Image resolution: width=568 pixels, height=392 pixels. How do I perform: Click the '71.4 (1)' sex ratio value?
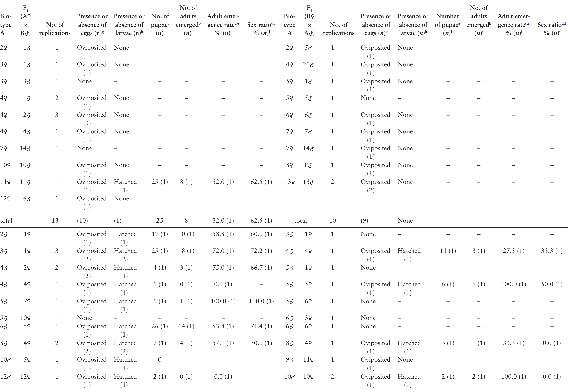[x=261, y=326]
